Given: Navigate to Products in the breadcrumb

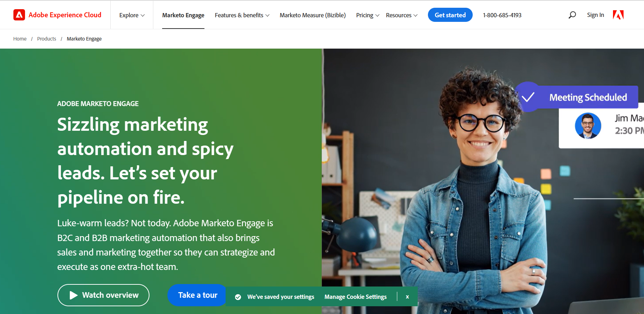Looking at the screenshot, I should point(47,39).
